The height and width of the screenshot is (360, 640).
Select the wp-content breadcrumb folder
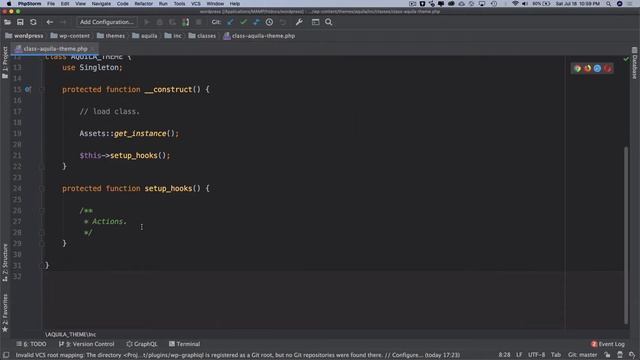click(x=70, y=36)
